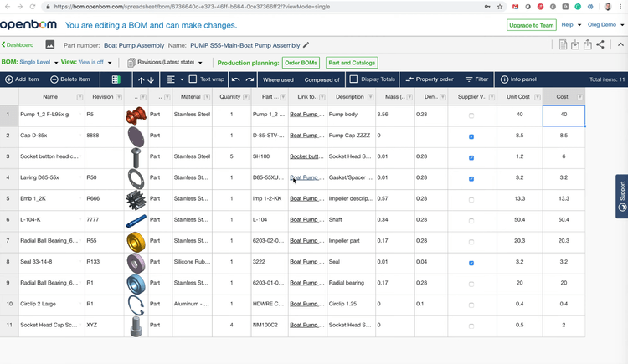This screenshot has width=628, height=364.
Task: Click the download/import icon in top-right
Action: pos(575,44)
